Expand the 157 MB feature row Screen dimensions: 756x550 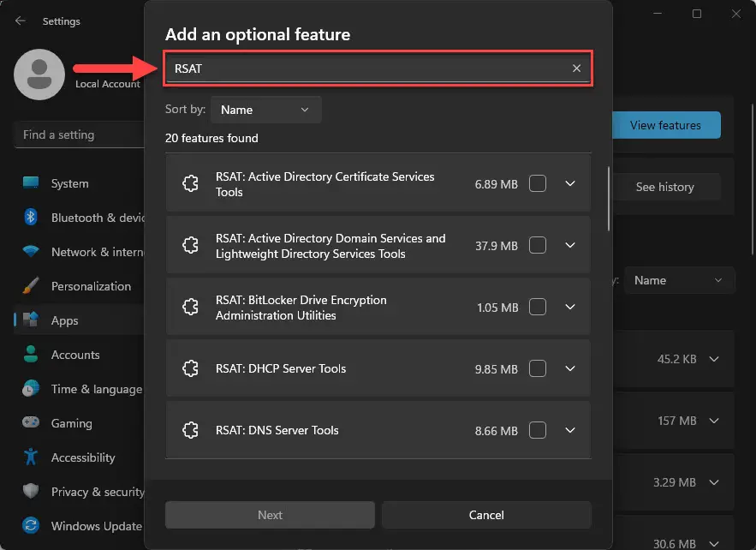[714, 421]
